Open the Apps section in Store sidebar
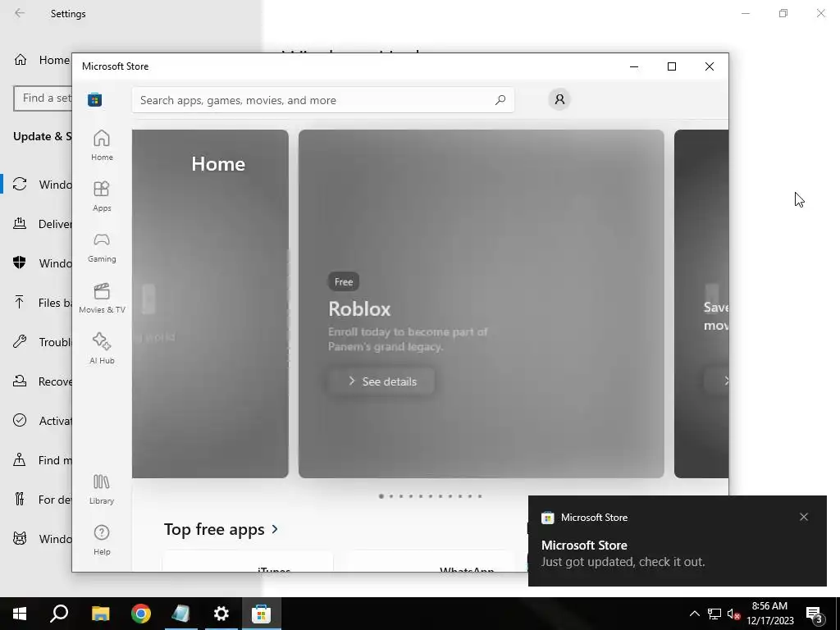The image size is (840, 630). [x=102, y=196]
